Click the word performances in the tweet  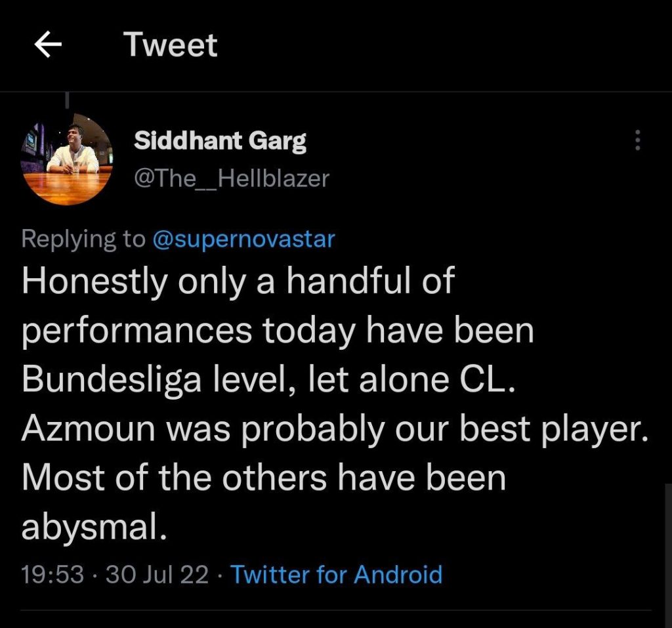(136, 331)
